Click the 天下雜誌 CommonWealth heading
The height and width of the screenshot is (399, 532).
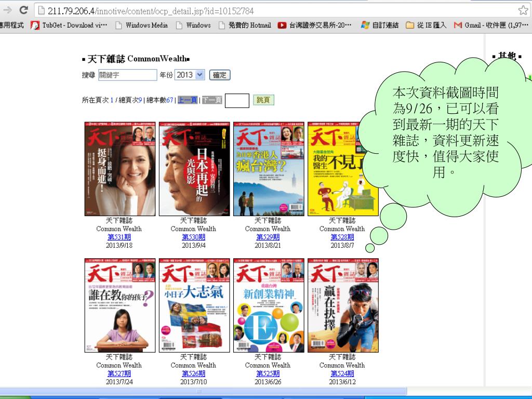click(136, 59)
